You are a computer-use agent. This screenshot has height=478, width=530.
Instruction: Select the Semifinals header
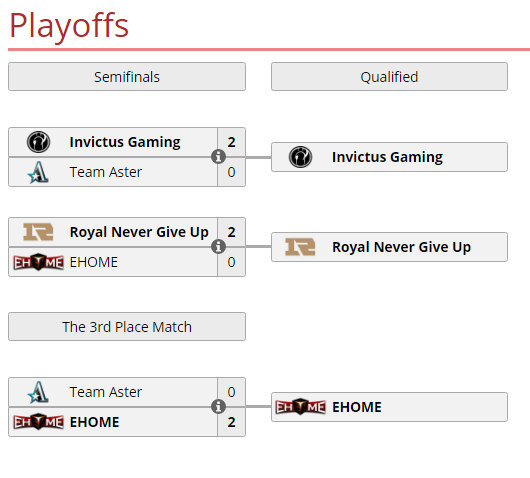(127, 77)
